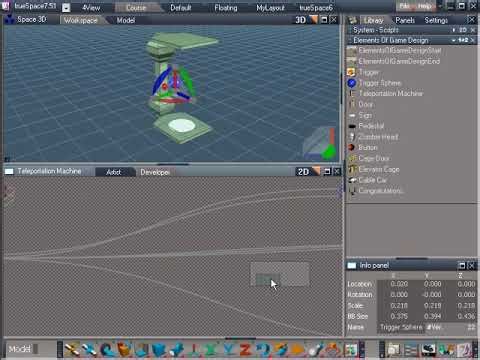Switch to the Floating layout tab
This screenshot has width=480, height=360.
pyautogui.click(x=226, y=8)
